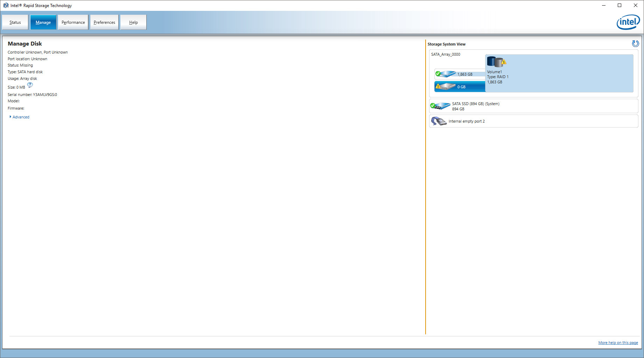Image resolution: width=644 pixels, height=358 pixels.
Task: Select the healthy 1,863 GB array disk
Action: 460,74
